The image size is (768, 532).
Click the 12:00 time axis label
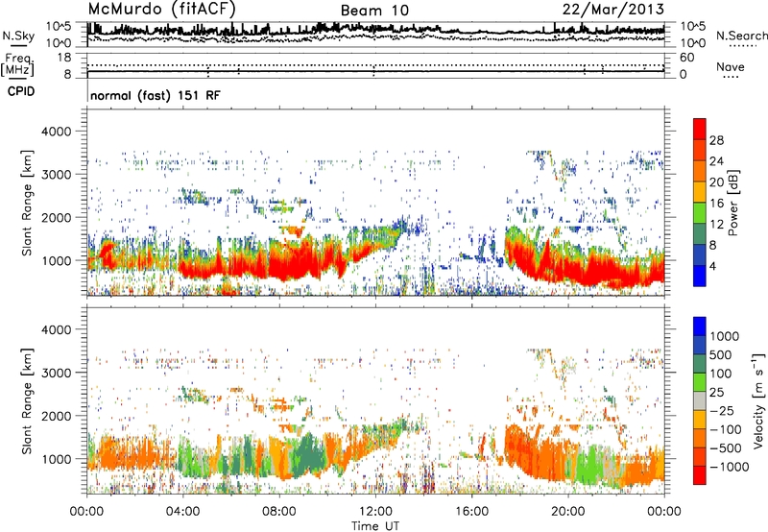375,512
